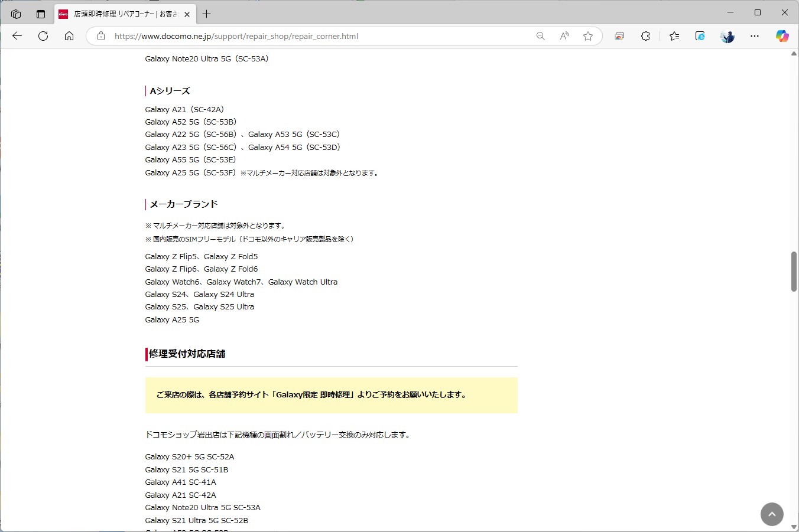This screenshot has width=799, height=532.
Task: Open the Favorites list icon
Action: [x=674, y=36]
